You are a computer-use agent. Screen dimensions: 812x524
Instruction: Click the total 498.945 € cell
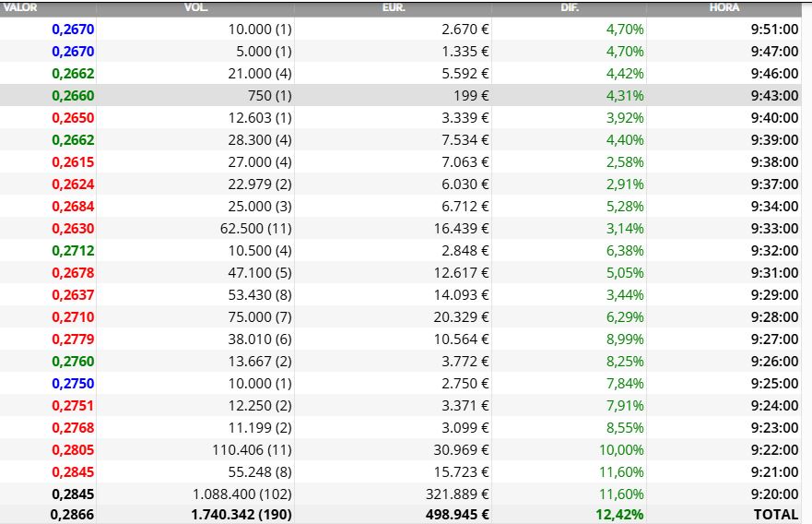457,515
